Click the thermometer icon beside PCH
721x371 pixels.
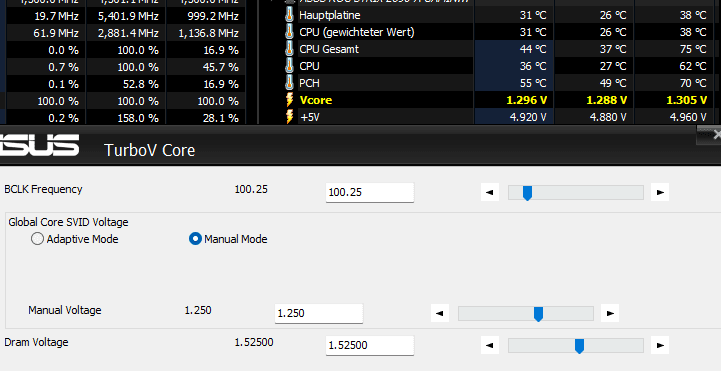click(289, 83)
